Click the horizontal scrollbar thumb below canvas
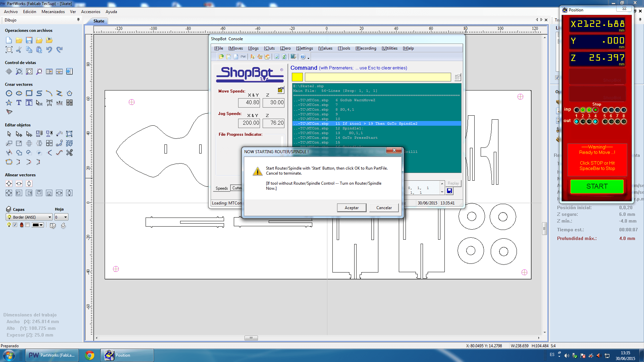The image size is (644, 362). tap(251, 338)
